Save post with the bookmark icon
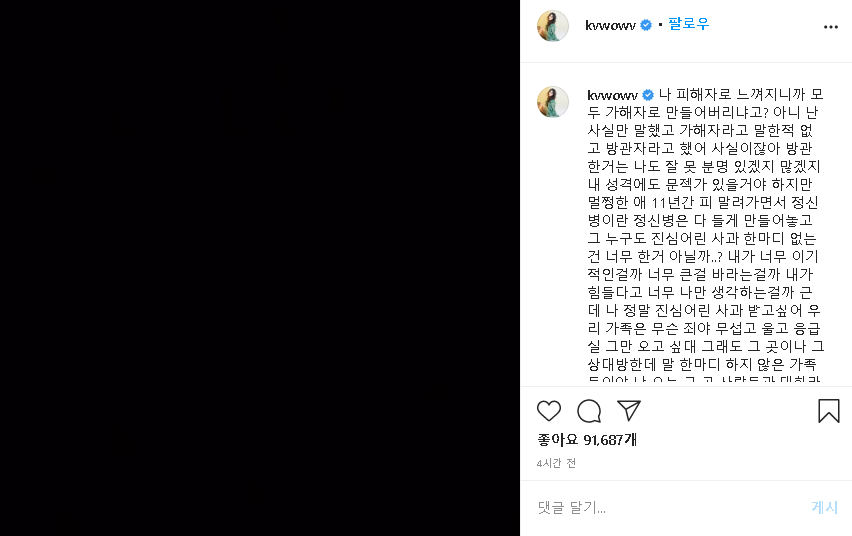Screen dimensions: 852x536 coord(829,410)
